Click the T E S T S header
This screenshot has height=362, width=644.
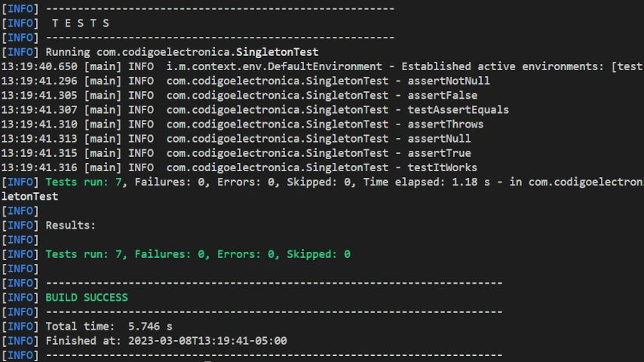(81, 23)
